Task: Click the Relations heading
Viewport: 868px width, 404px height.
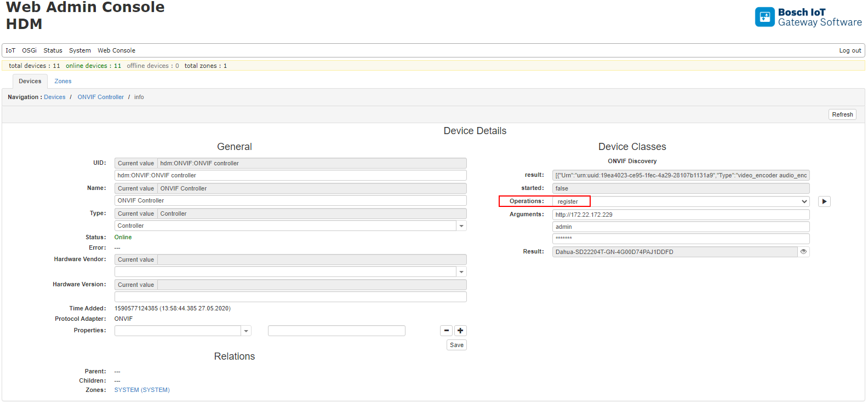Action: pos(235,356)
